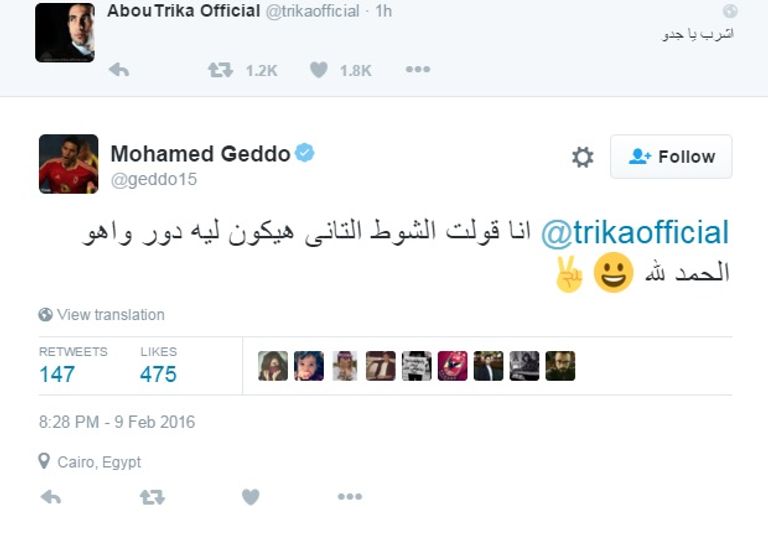Like Mohamed Geddo's tweet
This screenshot has height=540, width=768.
point(251,497)
